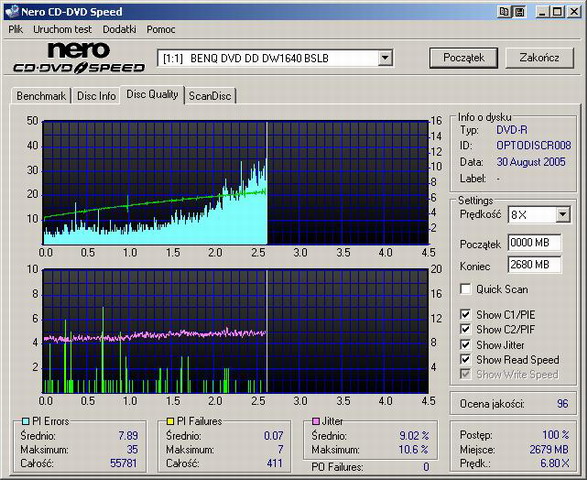The width and height of the screenshot is (587, 480).
Task: Click the disc type DVD-R value
Action: pyautogui.click(x=512, y=130)
